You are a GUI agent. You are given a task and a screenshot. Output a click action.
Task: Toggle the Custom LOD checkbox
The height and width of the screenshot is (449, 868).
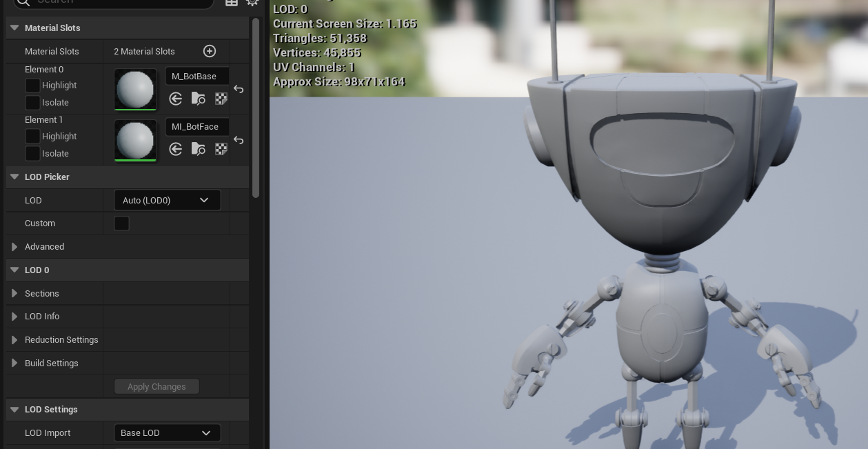[121, 223]
